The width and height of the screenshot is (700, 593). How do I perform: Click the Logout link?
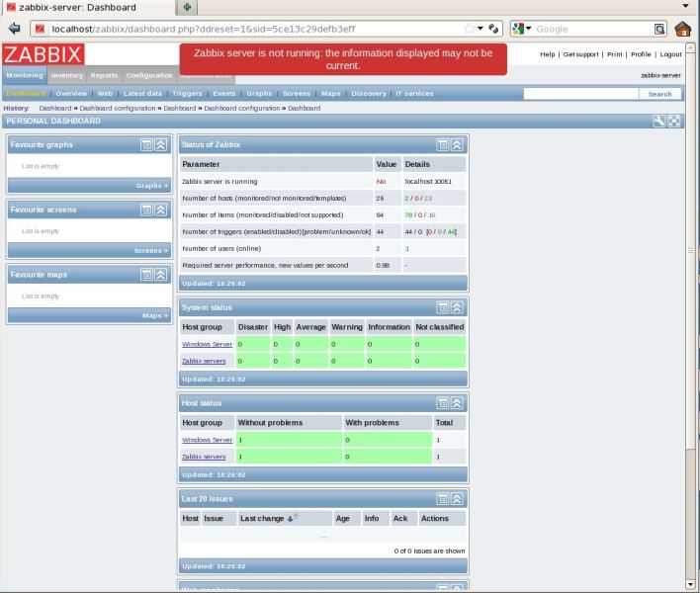click(670, 54)
